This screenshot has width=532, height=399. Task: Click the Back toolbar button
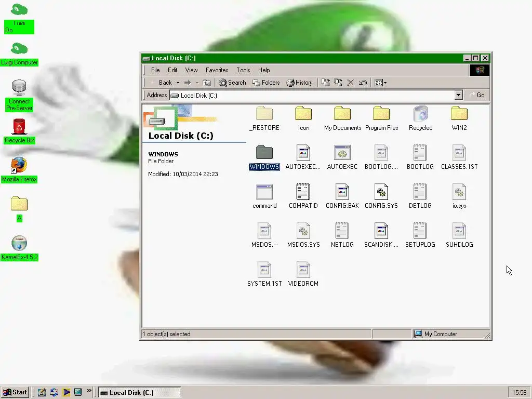point(161,83)
